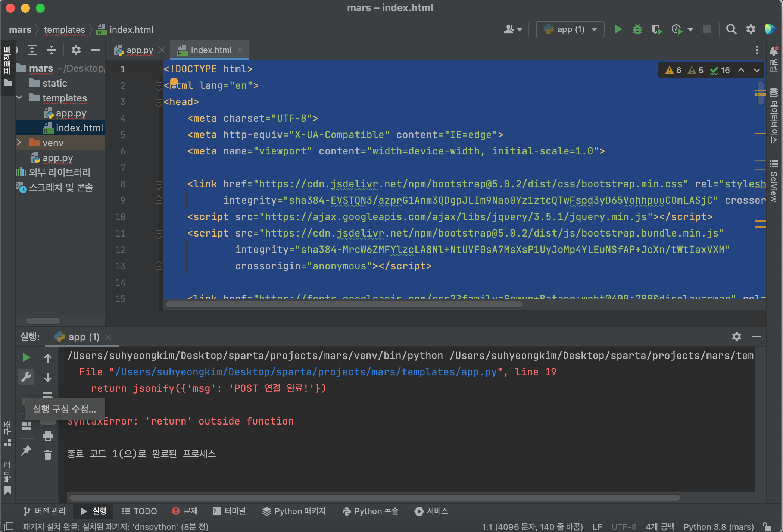Open the Python 콘솔 tool tab
Image resolution: width=783 pixels, height=532 pixels.
[x=370, y=511]
